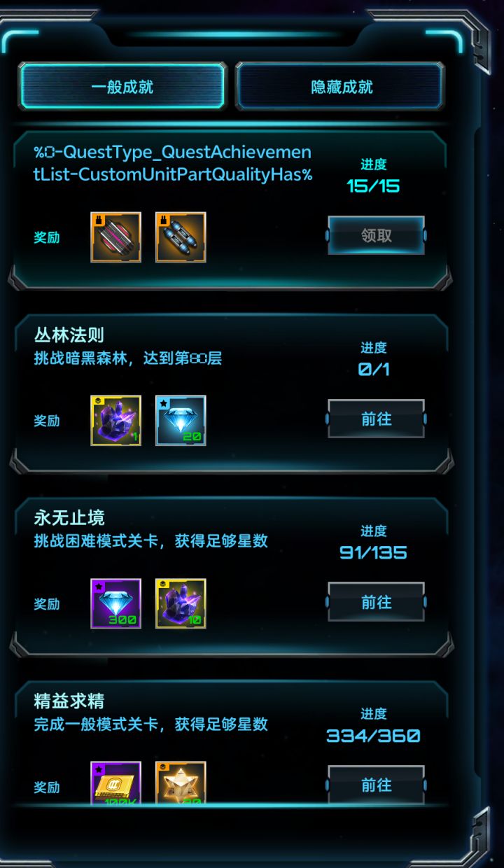Tap the 334/360 progress counter
This screenshot has width=504, height=868.
click(x=373, y=736)
